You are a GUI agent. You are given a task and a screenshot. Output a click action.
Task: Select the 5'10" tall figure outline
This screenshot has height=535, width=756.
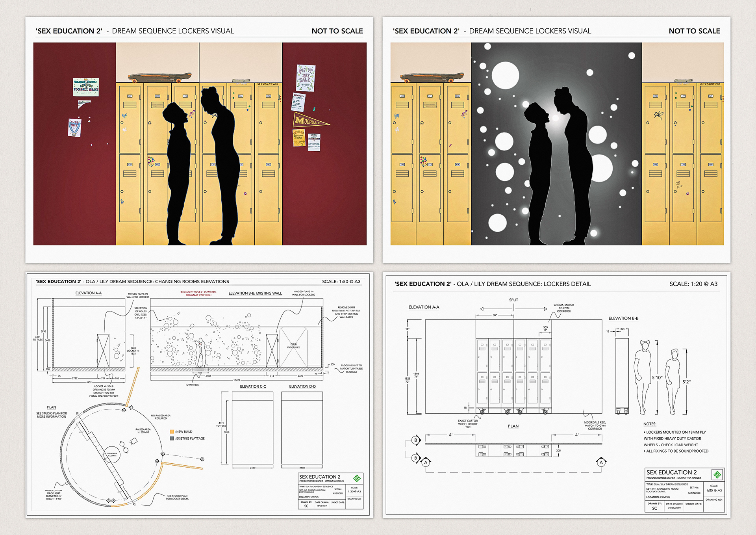pos(643,377)
